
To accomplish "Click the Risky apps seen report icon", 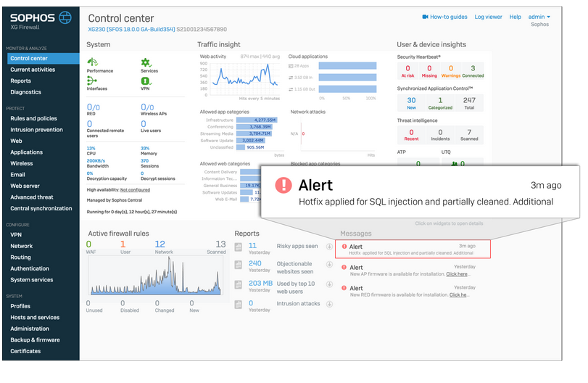I will coord(238,247).
